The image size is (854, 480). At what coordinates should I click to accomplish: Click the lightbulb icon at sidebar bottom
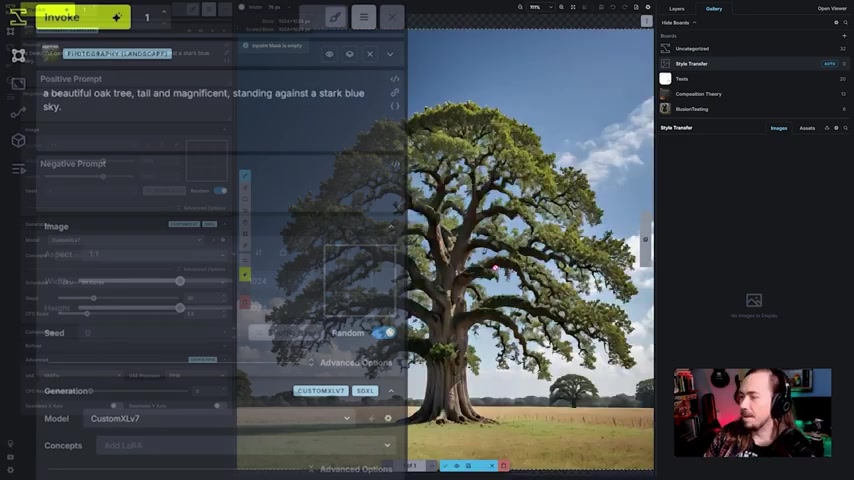click(x=10, y=443)
